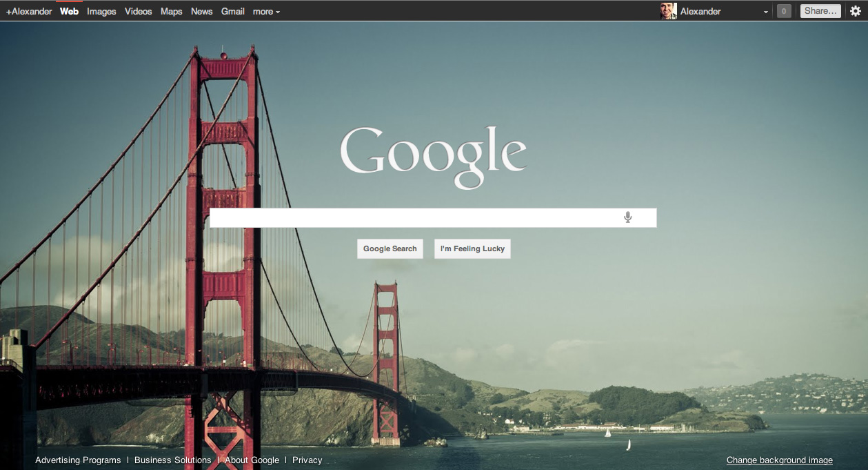Select the Web tab

pyautogui.click(x=69, y=11)
